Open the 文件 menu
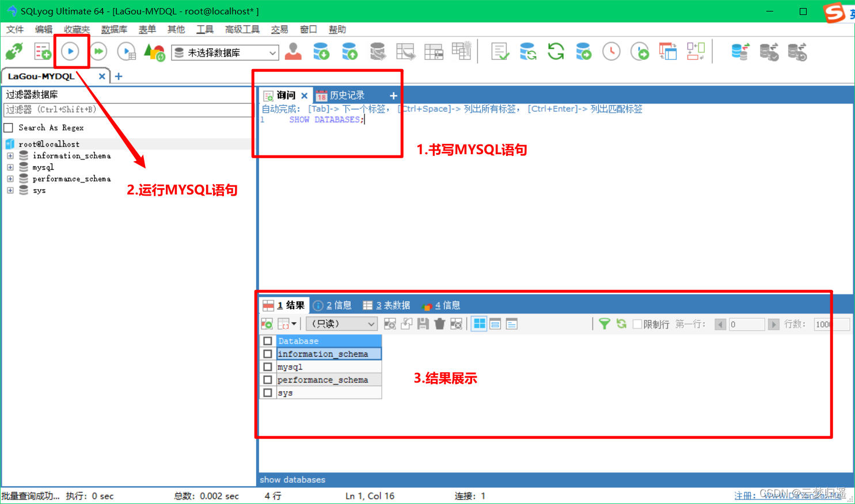The width and height of the screenshot is (855, 504). pos(15,29)
